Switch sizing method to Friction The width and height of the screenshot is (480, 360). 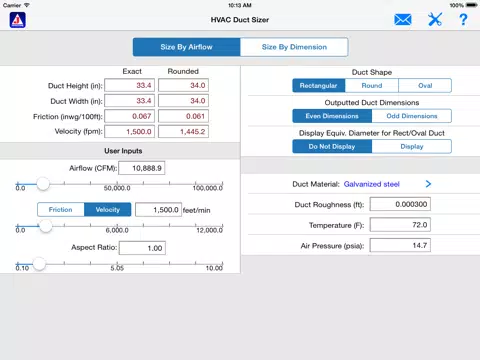tap(61, 210)
